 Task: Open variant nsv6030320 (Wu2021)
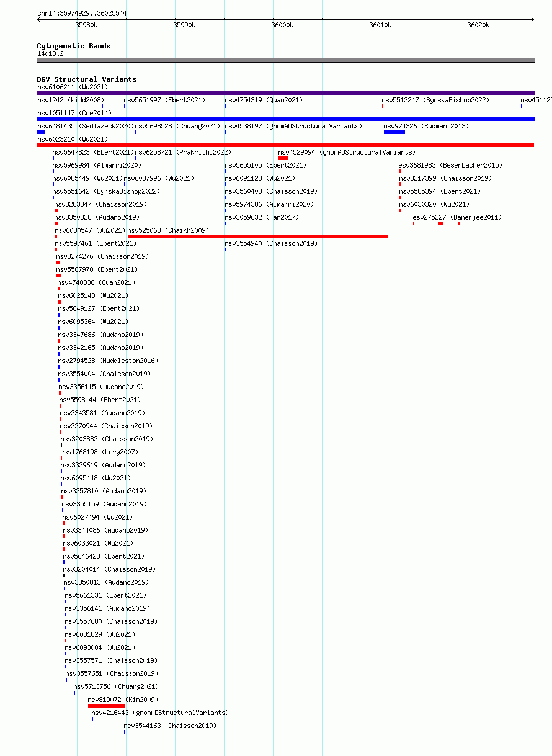click(434, 204)
